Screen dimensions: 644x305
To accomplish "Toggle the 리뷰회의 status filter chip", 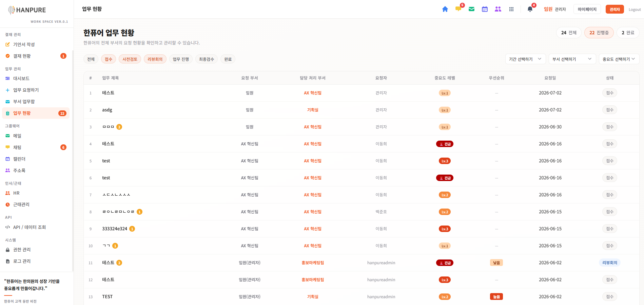I will pos(155,59).
